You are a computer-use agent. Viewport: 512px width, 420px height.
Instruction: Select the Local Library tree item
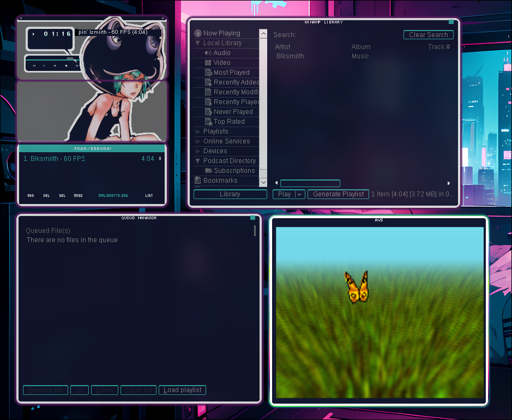point(222,43)
